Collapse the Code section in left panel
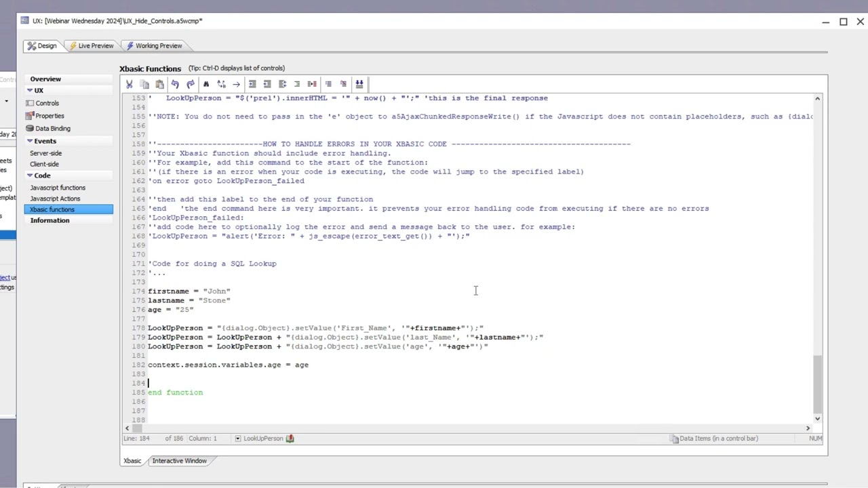The width and height of the screenshot is (868, 488). point(30,176)
